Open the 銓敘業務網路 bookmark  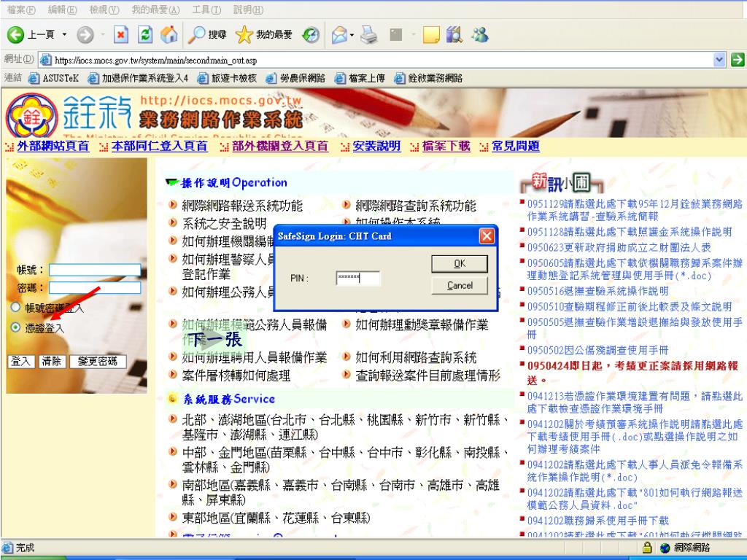click(429, 78)
